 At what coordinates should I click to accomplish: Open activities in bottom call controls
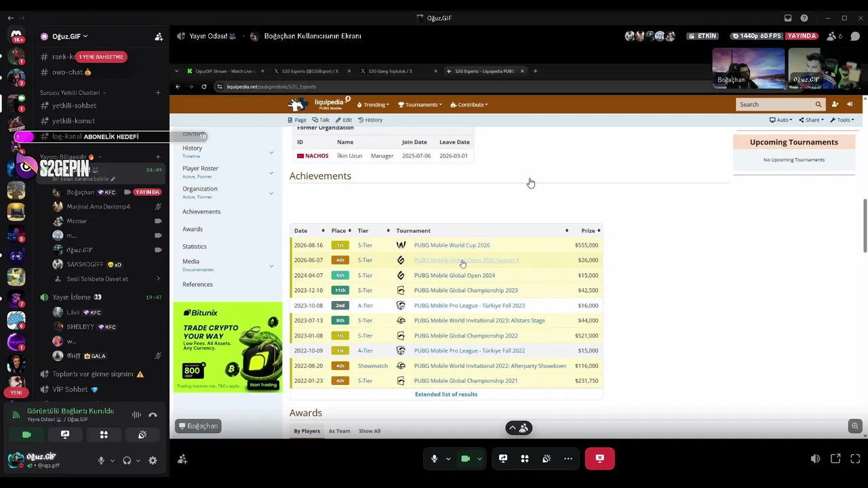525,459
